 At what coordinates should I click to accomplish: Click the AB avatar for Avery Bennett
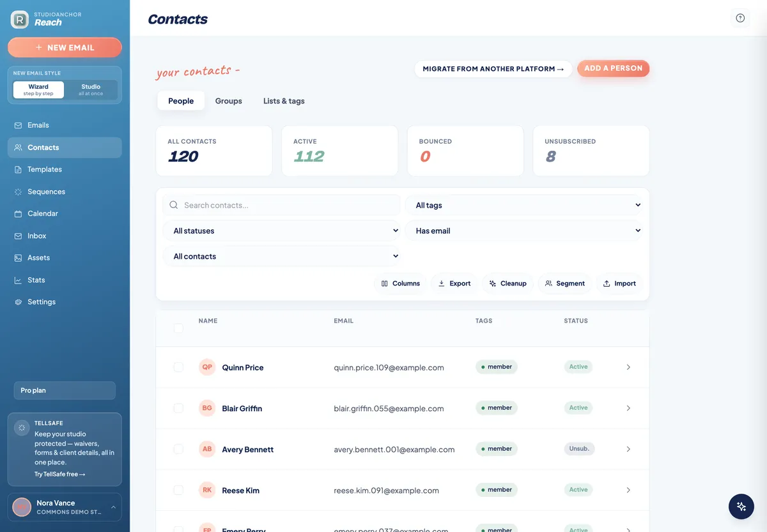[207, 449]
